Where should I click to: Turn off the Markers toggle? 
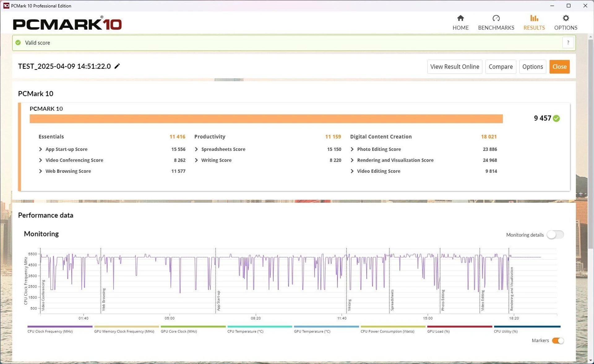[558, 340]
